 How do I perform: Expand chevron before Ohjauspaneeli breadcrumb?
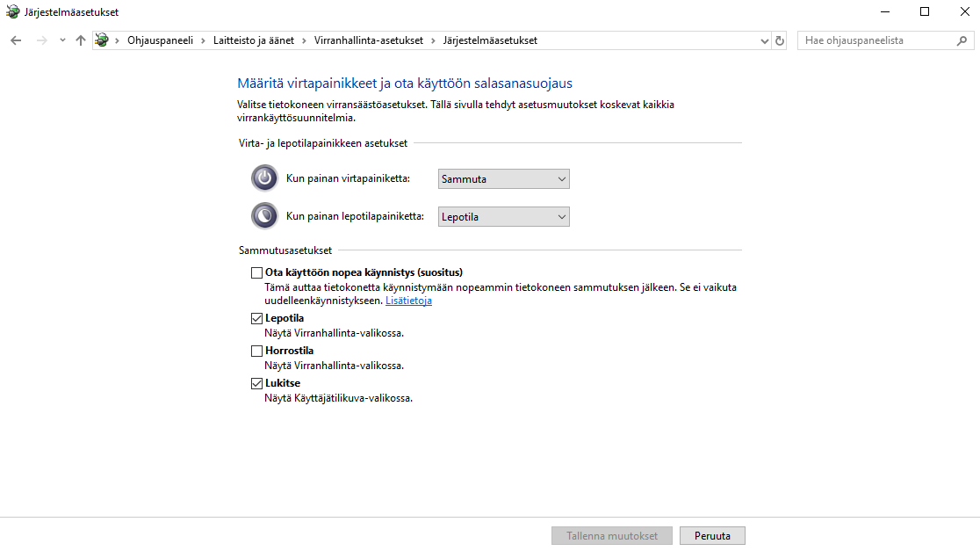click(117, 41)
